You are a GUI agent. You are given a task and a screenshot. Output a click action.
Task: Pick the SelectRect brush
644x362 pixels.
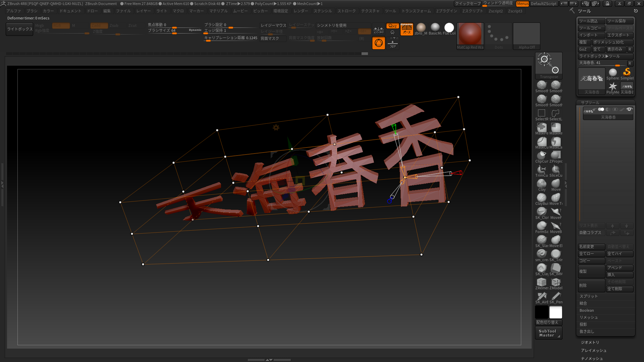point(541,114)
